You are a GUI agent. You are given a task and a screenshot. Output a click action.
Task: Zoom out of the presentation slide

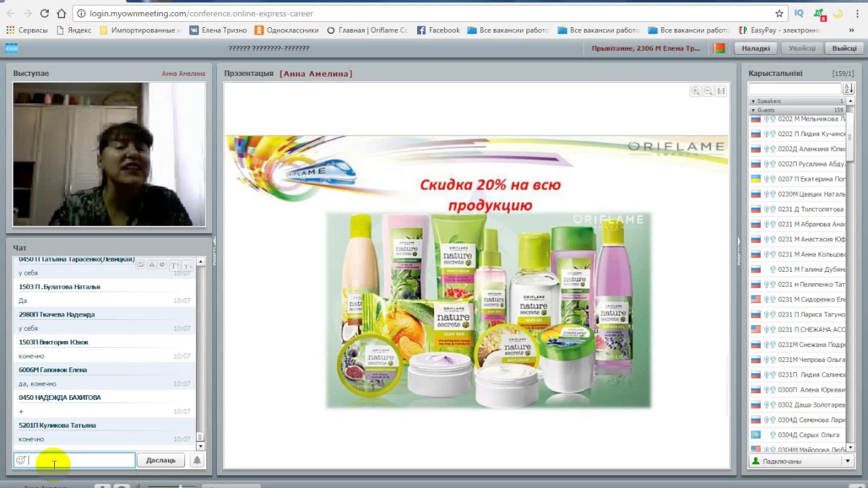click(708, 91)
